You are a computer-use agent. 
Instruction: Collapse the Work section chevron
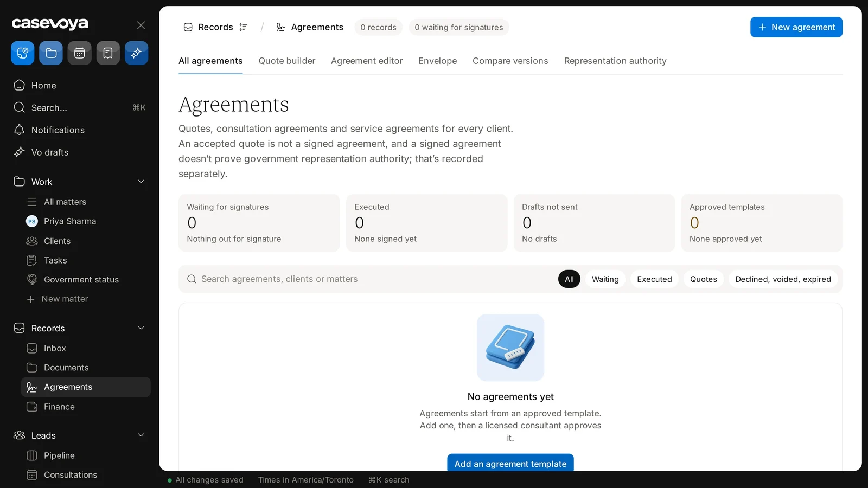141,182
